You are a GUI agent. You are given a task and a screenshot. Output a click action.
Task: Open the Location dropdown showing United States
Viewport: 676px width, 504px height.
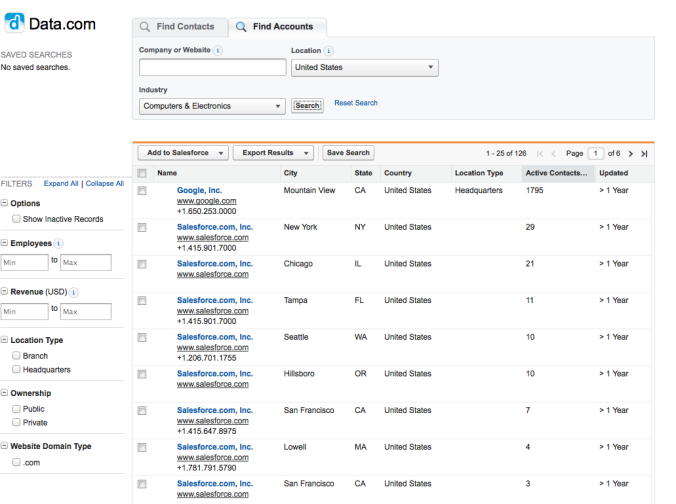coord(365,68)
